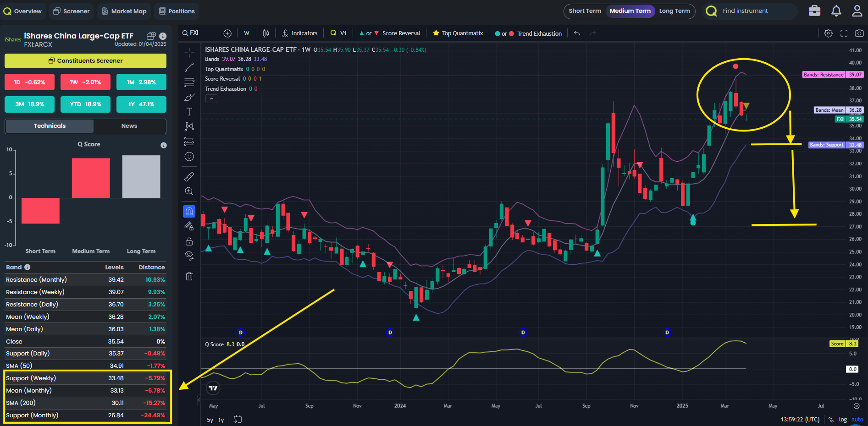Select the Long Term horizon
Image resolution: width=868 pixels, height=426 pixels.
[x=674, y=11]
